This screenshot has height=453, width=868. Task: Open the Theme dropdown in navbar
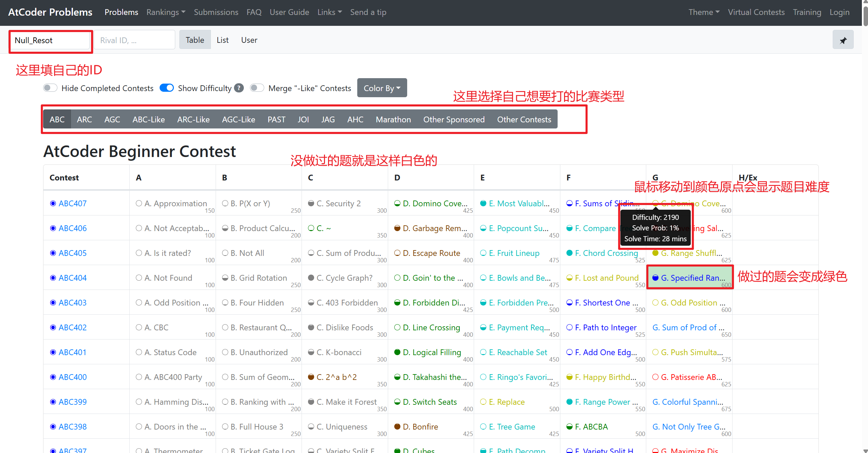pos(704,12)
